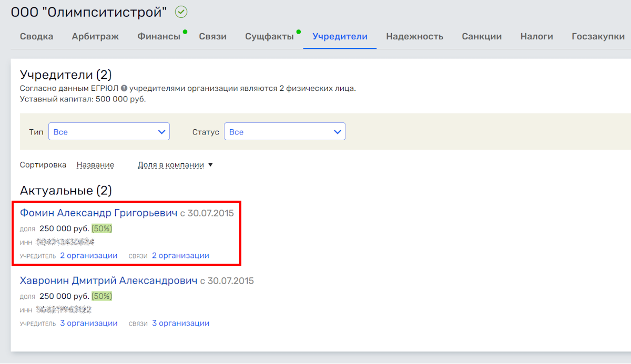Switch to the Надежность tab
This screenshot has width=631, height=364.
(x=414, y=36)
